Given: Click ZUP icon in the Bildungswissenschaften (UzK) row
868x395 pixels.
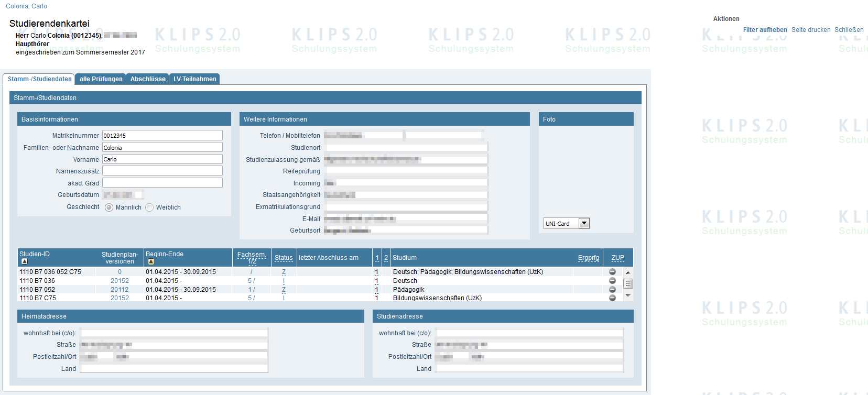Looking at the screenshot, I should click(612, 298).
